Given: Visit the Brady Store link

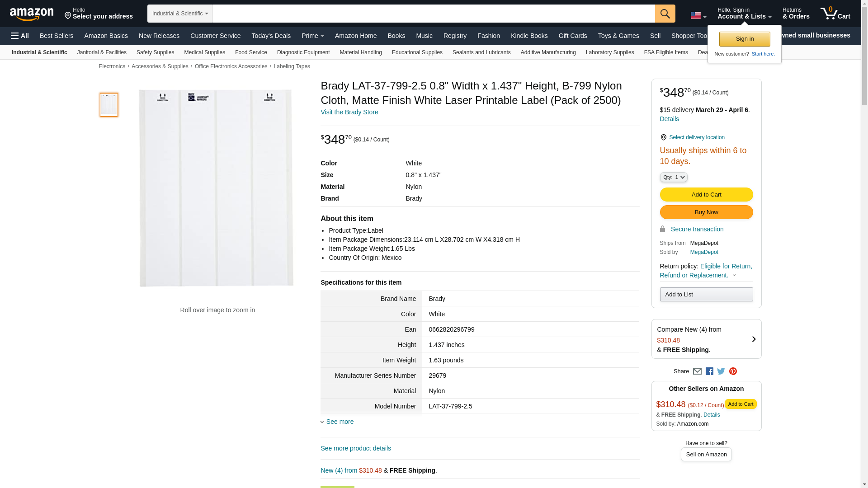Looking at the screenshot, I should coord(349,112).
